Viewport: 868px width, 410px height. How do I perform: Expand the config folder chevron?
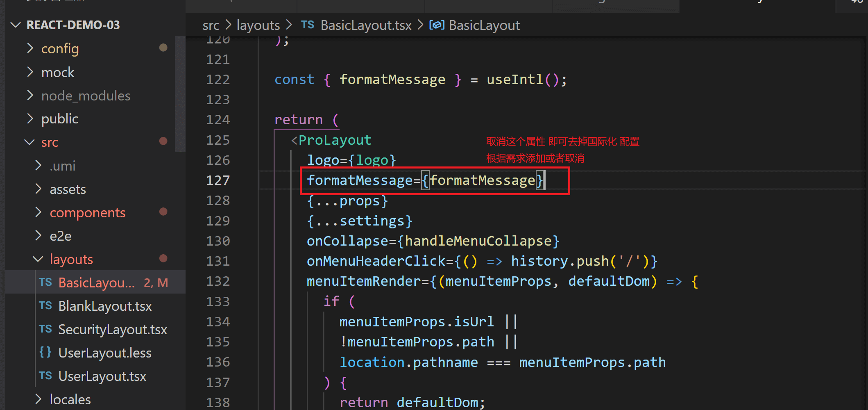click(x=30, y=48)
